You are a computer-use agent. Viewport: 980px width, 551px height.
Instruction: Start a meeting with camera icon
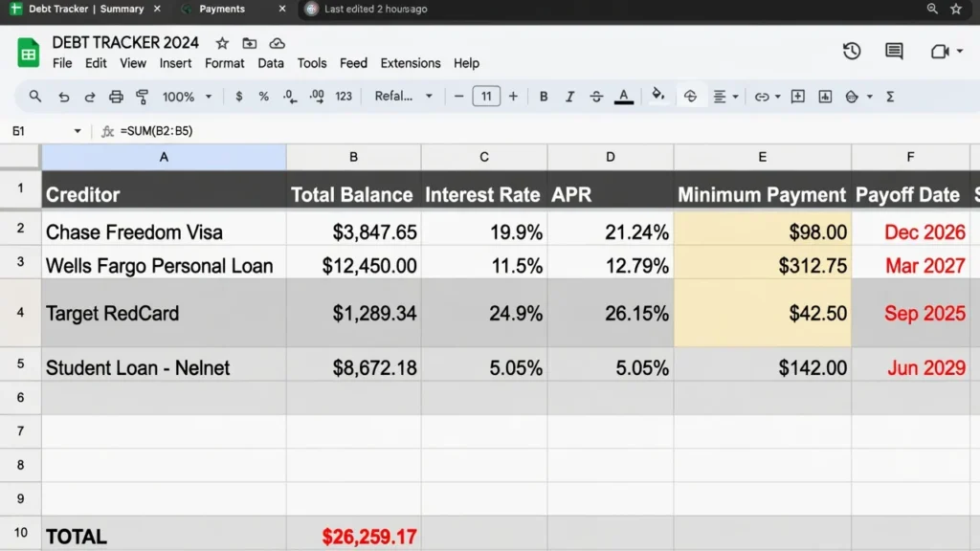[x=940, y=52]
